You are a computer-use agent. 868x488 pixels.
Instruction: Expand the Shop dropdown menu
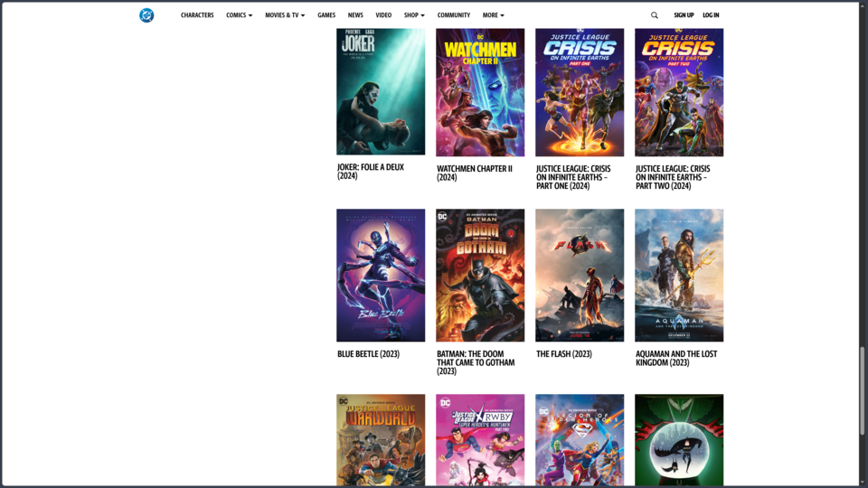tap(414, 15)
